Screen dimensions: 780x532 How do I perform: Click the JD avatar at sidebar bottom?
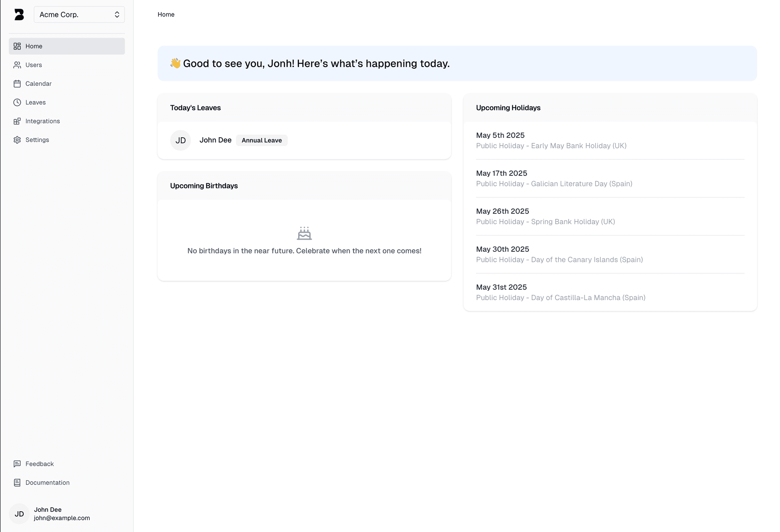pyautogui.click(x=19, y=514)
